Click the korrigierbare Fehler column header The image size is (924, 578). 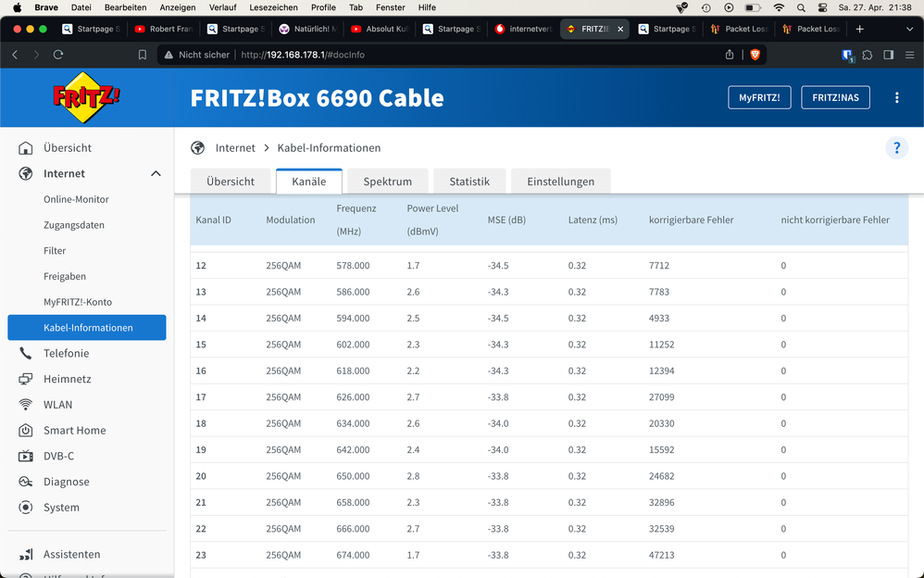pyautogui.click(x=692, y=220)
